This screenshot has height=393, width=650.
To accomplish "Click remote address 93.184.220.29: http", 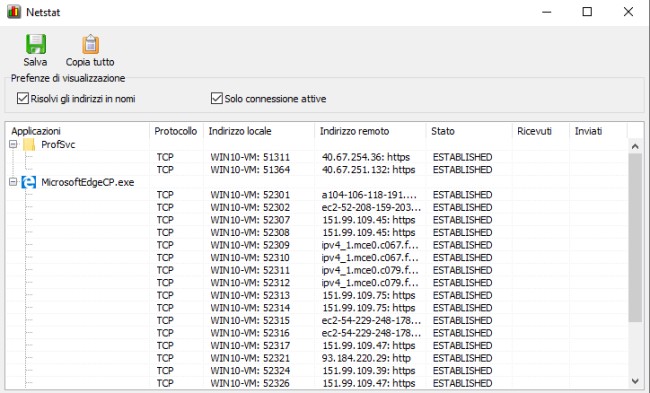I will pos(366,358).
